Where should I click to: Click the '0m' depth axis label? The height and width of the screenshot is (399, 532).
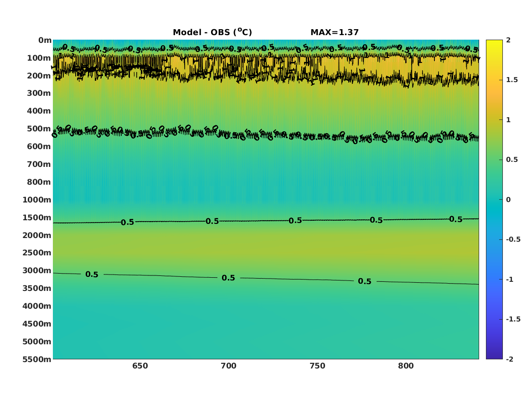tap(45, 41)
